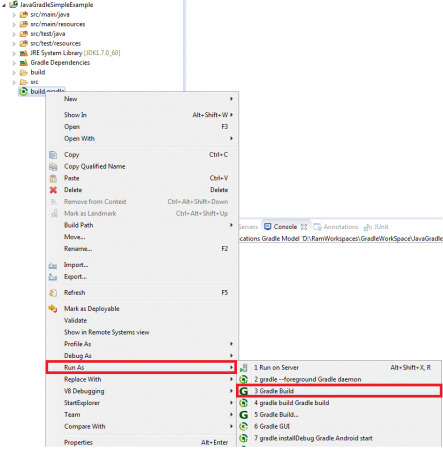
Task: Click the Import icon
Action: pyautogui.click(x=53, y=265)
